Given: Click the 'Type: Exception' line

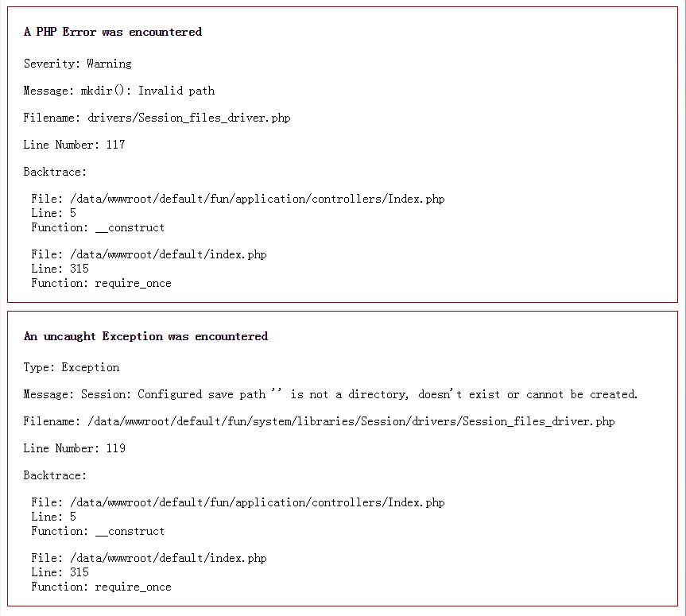Looking at the screenshot, I should click(x=72, y=367).
